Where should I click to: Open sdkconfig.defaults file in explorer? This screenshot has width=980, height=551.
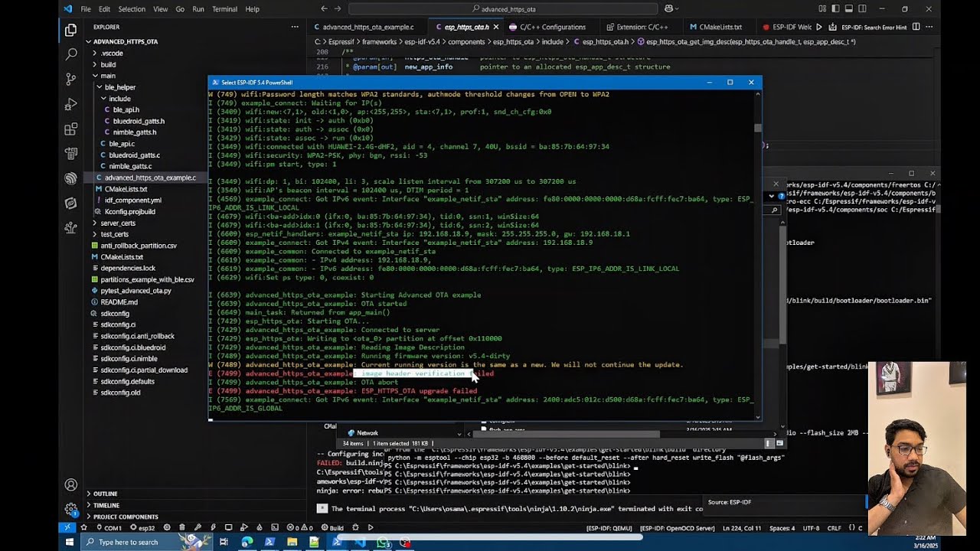pyautogui.click(x=127, y=381)
